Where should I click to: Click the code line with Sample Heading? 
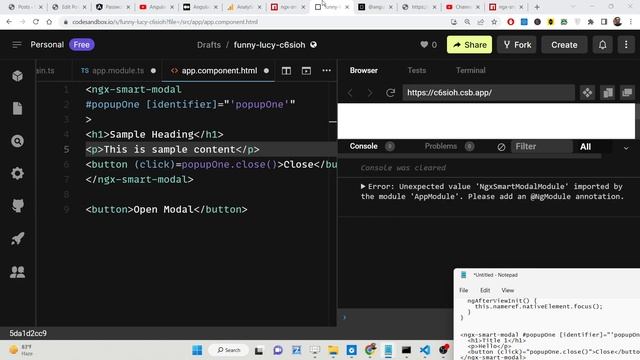point(154,134)
